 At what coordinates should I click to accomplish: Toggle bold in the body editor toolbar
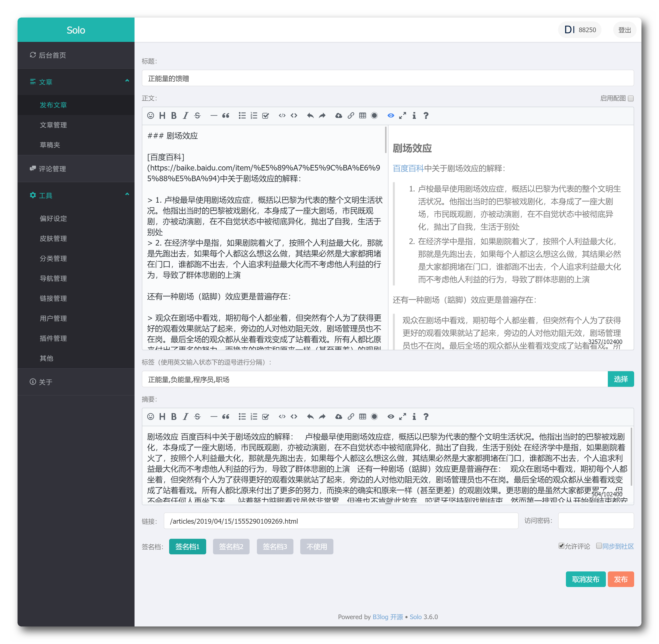coord(174,116)
